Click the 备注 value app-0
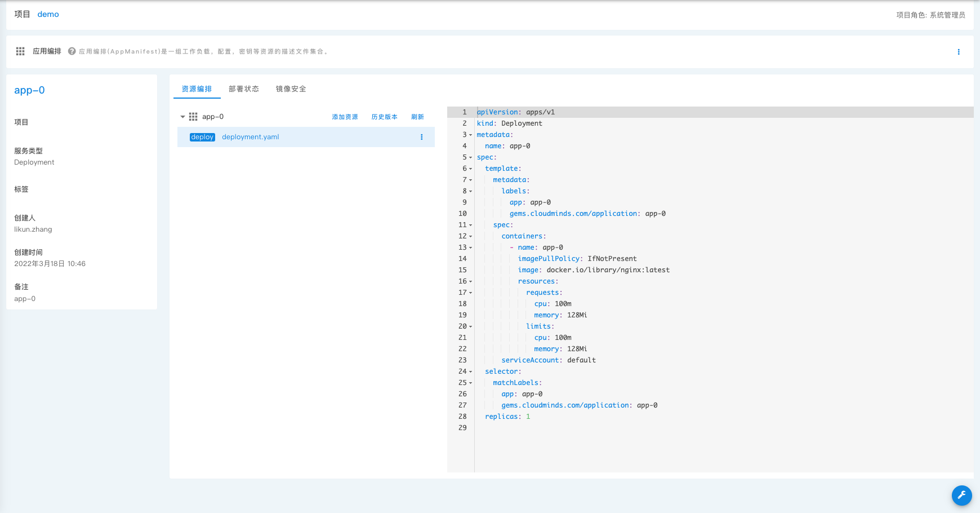The width and height of the screenshot is (980, 513). (25, 299)
